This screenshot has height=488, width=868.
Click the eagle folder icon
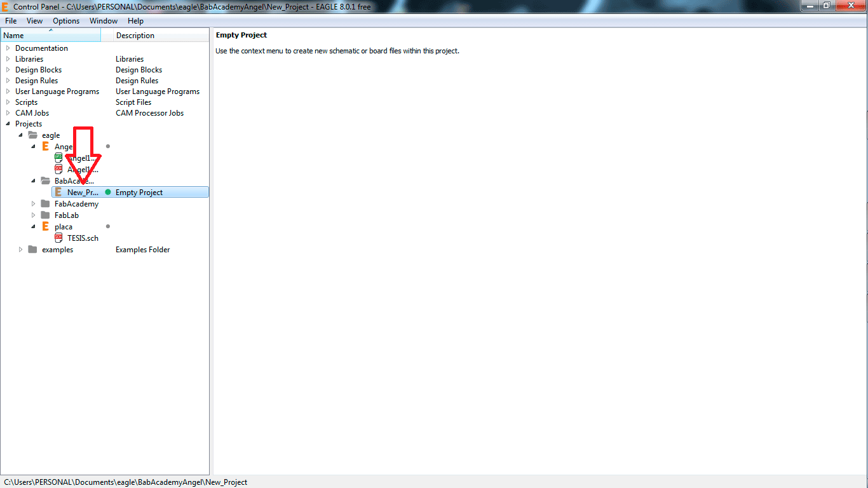32,135
